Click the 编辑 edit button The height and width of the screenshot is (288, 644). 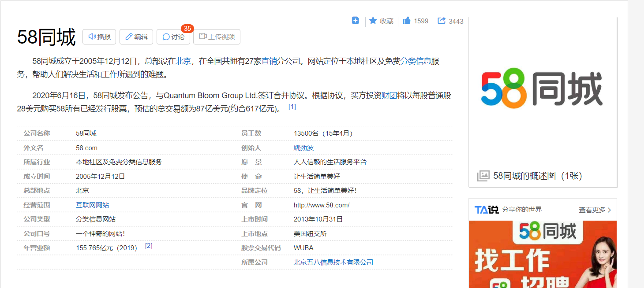136,37
